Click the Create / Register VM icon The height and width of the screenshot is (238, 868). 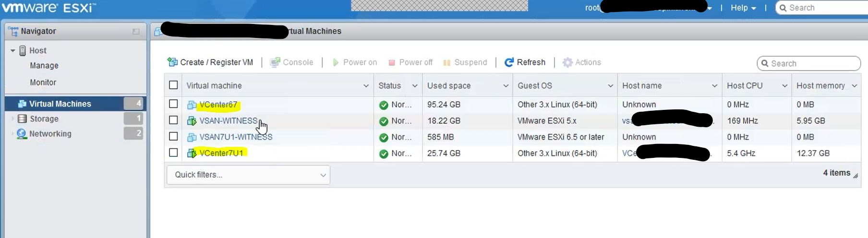tap(172, 62)
